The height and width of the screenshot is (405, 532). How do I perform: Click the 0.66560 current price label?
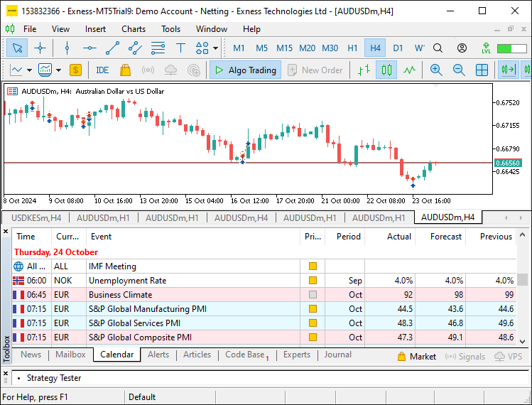tap(508, 163)
